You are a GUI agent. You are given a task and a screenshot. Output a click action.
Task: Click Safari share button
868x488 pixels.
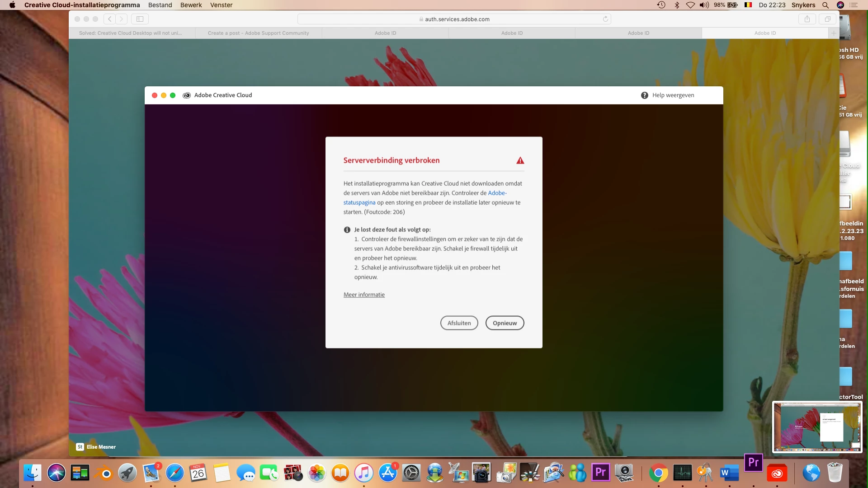pyautogui.click(x=807, y=19)
